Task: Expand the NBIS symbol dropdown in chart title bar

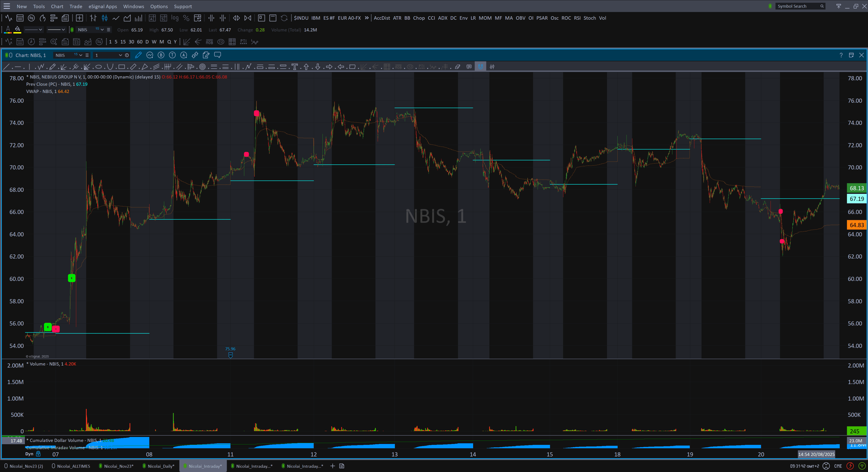Action: (80, 55)
